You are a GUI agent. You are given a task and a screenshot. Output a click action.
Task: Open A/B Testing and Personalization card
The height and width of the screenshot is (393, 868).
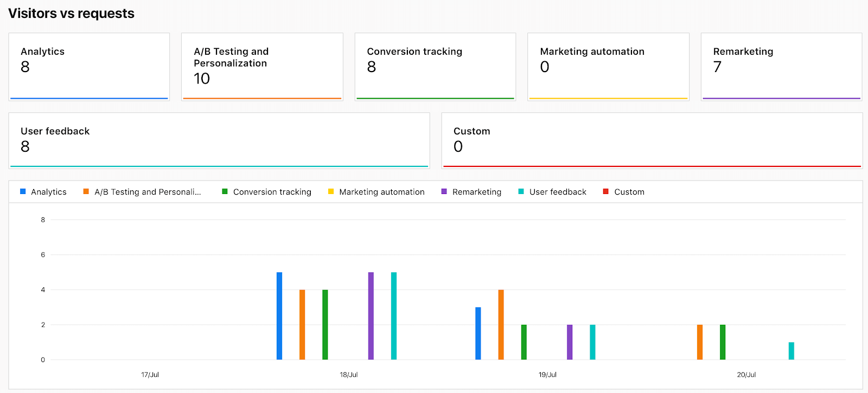pos(262,67)
